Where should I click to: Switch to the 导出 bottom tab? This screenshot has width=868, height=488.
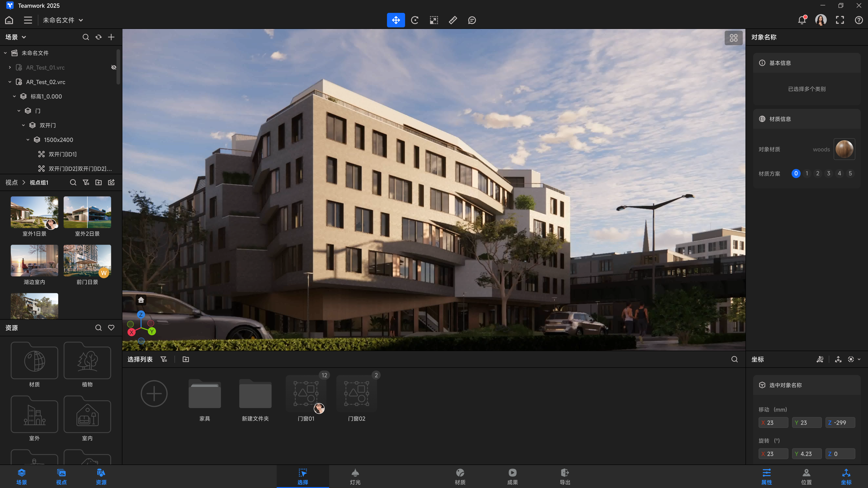click(565, 476)
